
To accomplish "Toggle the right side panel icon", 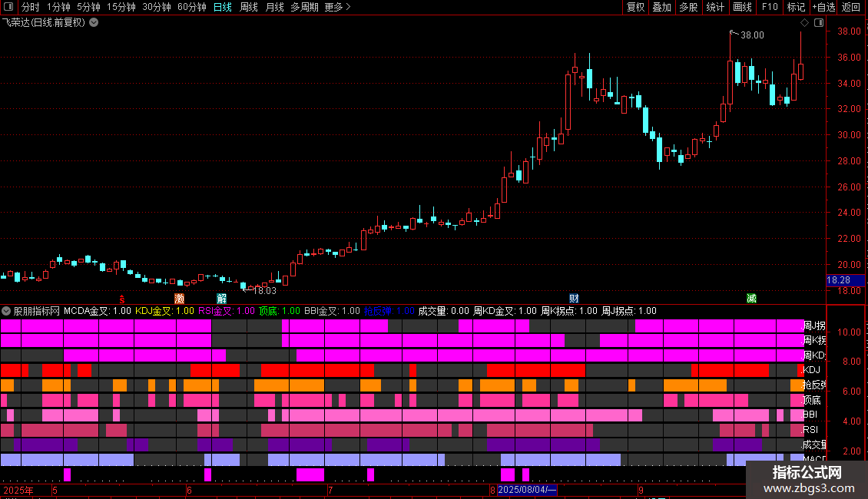I will click(819, 23).
